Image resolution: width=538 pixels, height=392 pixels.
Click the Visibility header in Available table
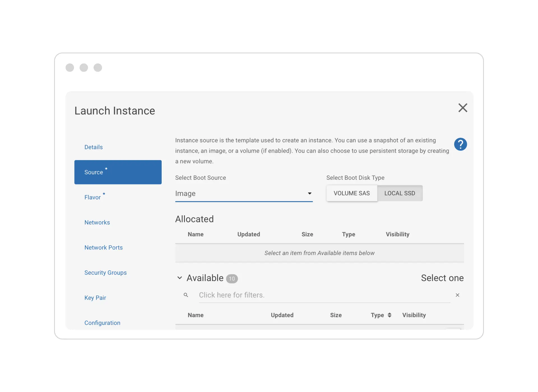[x=414, y=315]
